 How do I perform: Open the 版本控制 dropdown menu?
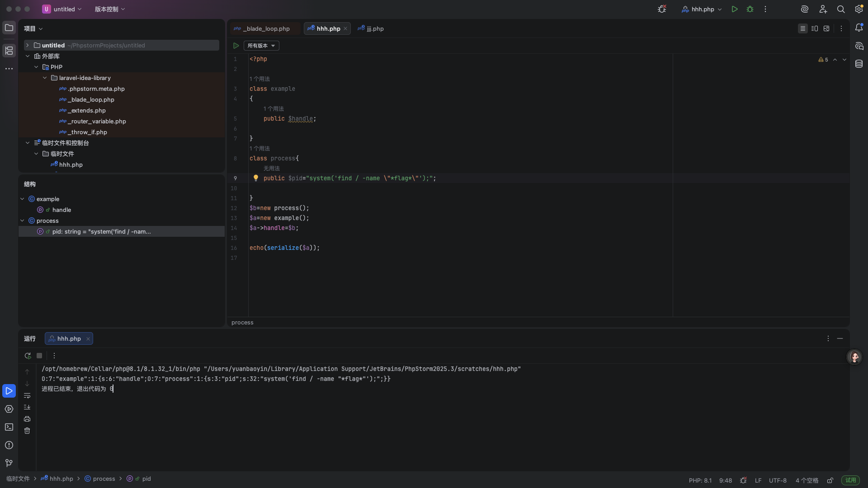point(110,9)
